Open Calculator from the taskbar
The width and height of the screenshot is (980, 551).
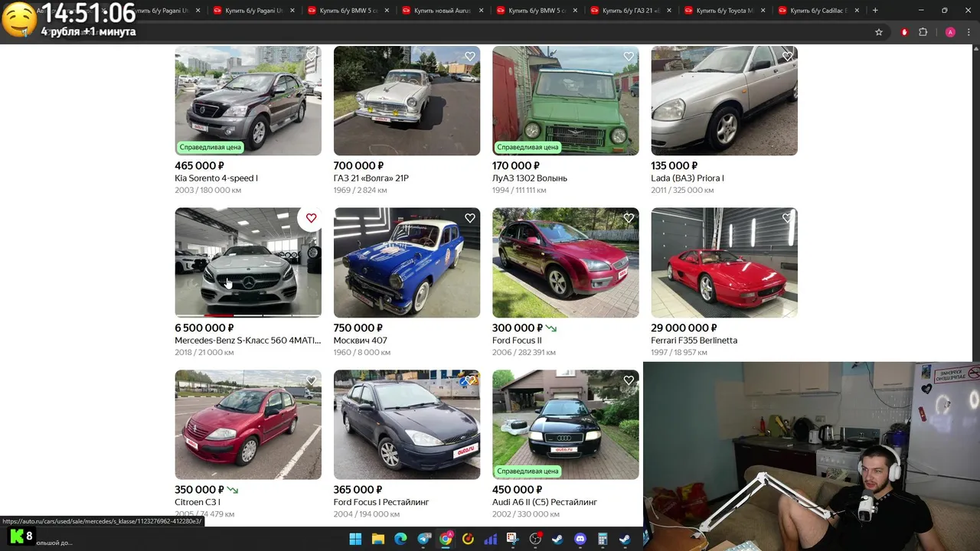pos(603,539)
